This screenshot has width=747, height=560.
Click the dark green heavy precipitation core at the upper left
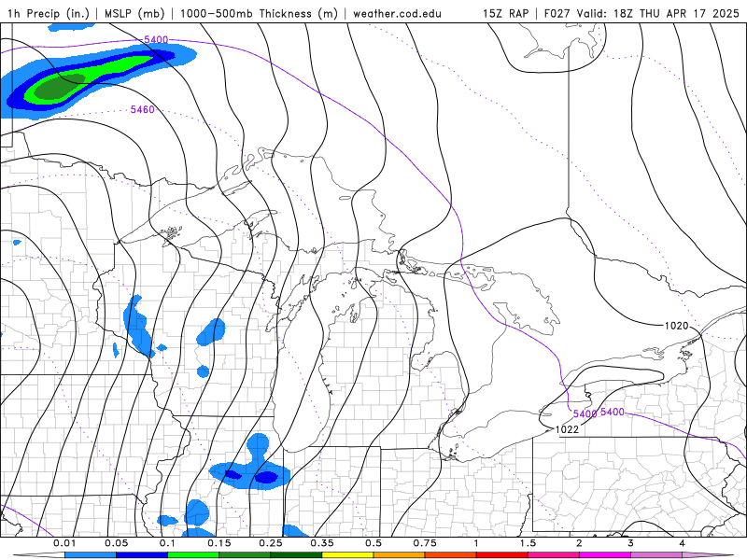tap(60, 86)
